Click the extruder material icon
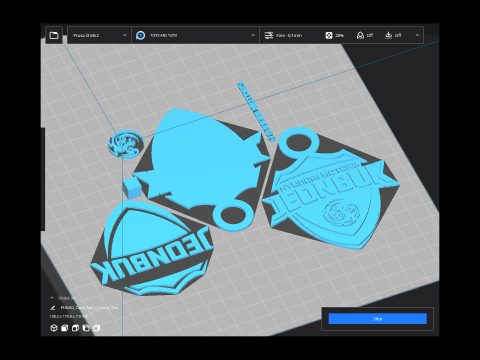The image size is (480, 360). coord(141,35)
